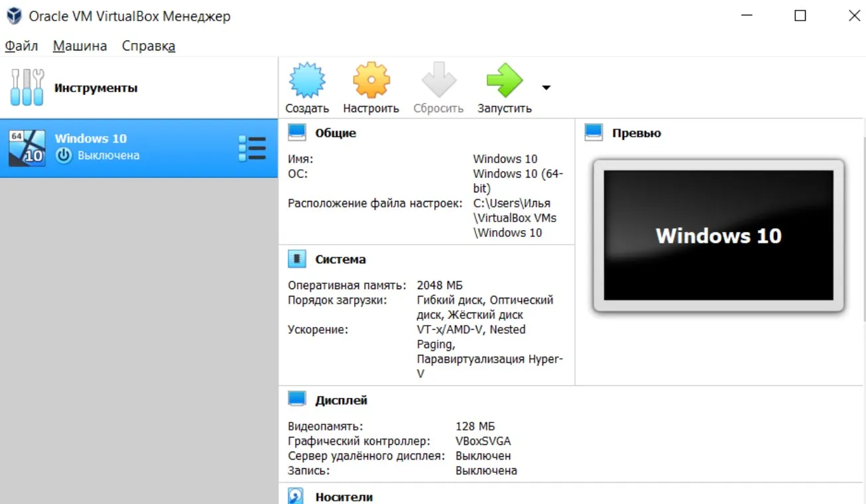The height and width of the screenshot is (504, 866).
Task: Click the Видеопамять label
Action: pyautogui.click(x=325, y=426)
